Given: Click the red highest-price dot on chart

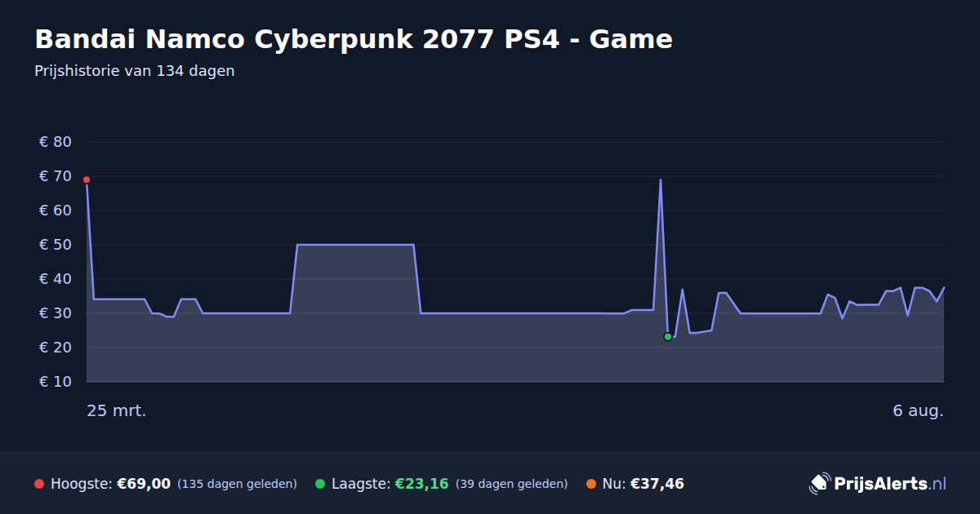Looking at the screenshot, I should 87,179.
